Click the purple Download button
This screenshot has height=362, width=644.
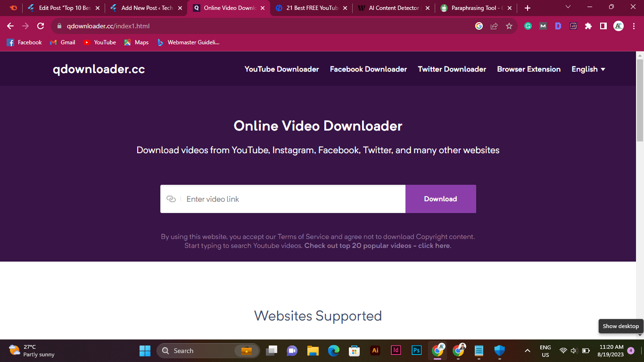[x=440, y=199]
